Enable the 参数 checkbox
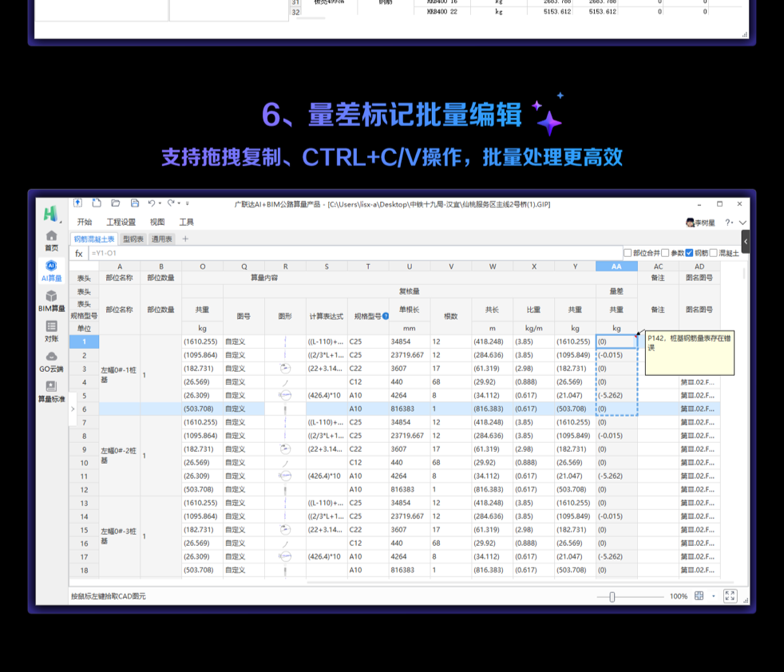 coord(666,253)
